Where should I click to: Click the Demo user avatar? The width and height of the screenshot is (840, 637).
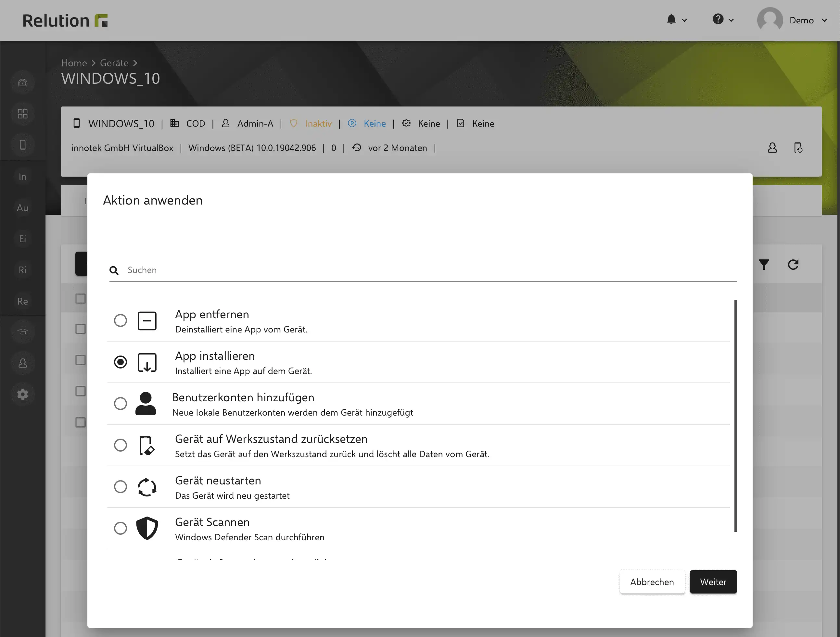770,20
